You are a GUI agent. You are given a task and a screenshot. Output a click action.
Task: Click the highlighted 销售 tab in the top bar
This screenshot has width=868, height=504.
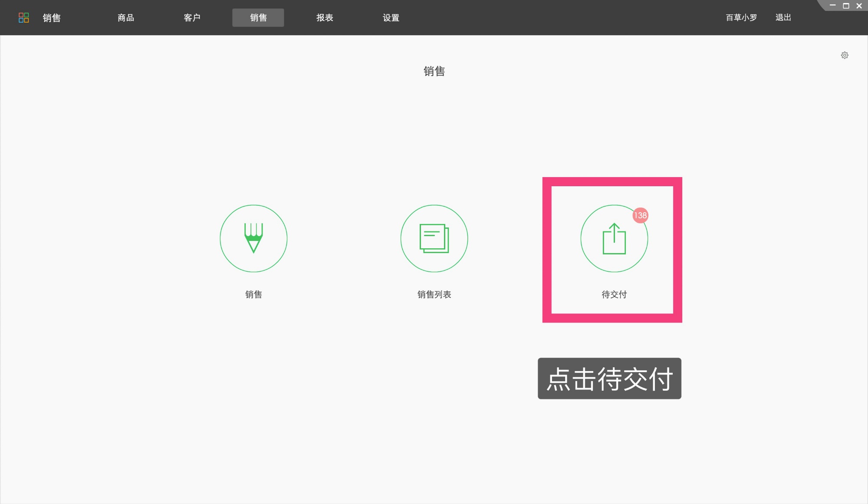258,17
